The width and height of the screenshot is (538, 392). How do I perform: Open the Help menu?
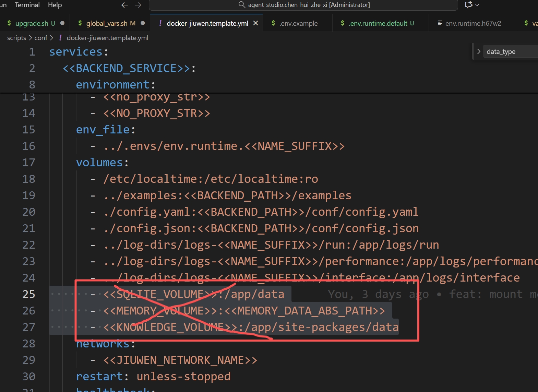(x=55, y=5)
